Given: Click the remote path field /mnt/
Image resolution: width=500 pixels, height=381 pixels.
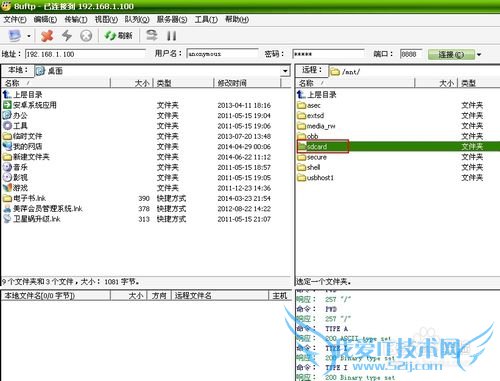Looking at the screenshot, I should 413,71.
